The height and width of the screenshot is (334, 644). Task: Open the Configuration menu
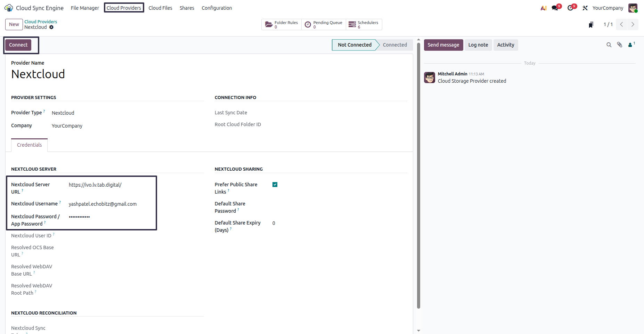[x=217, y=8]
